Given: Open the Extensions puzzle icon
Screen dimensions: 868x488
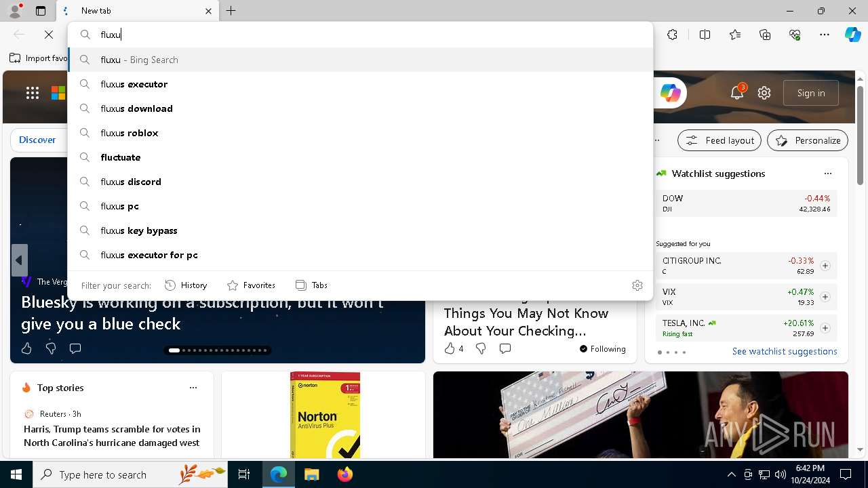Looking at the screenshot, I should click(x=672, y=35).
